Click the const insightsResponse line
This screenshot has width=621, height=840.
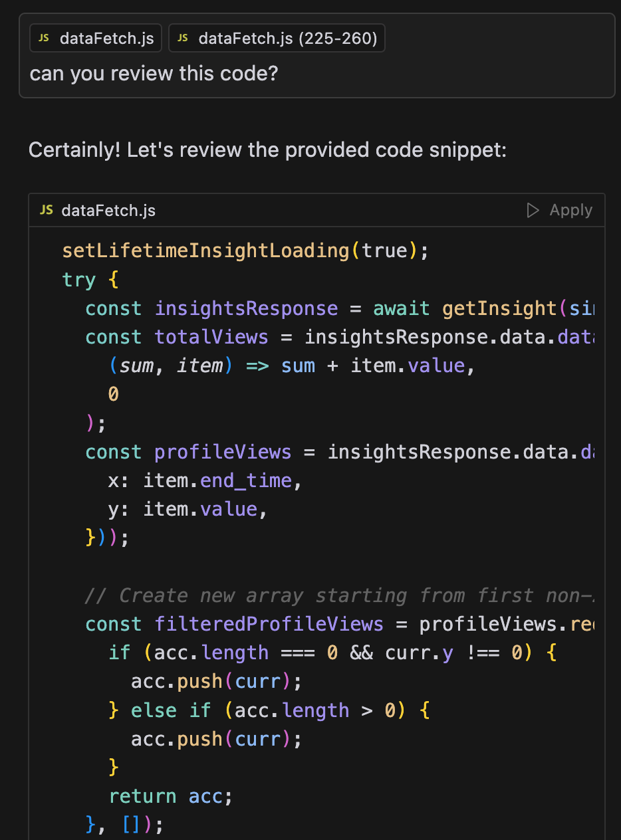click(339, 308)
